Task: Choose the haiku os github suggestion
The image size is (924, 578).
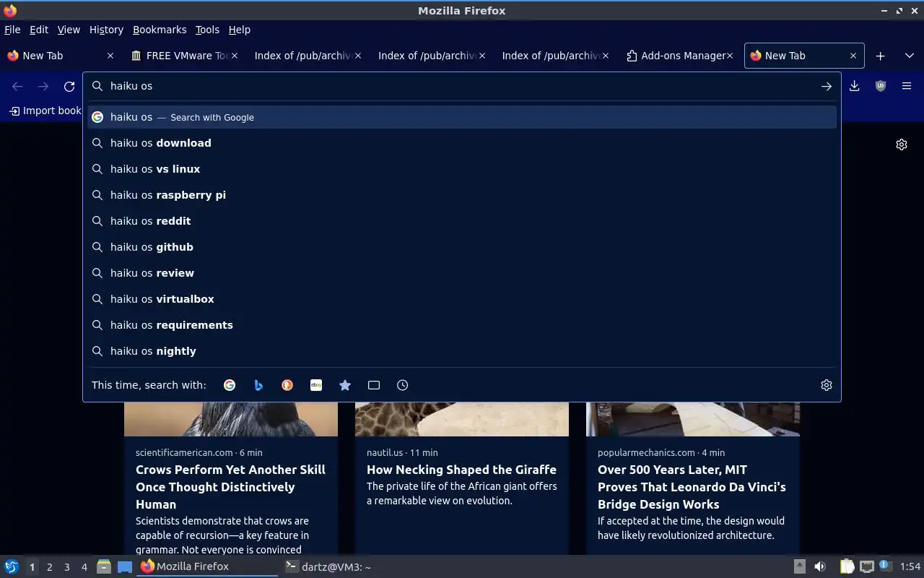Action: click(462, 247)
